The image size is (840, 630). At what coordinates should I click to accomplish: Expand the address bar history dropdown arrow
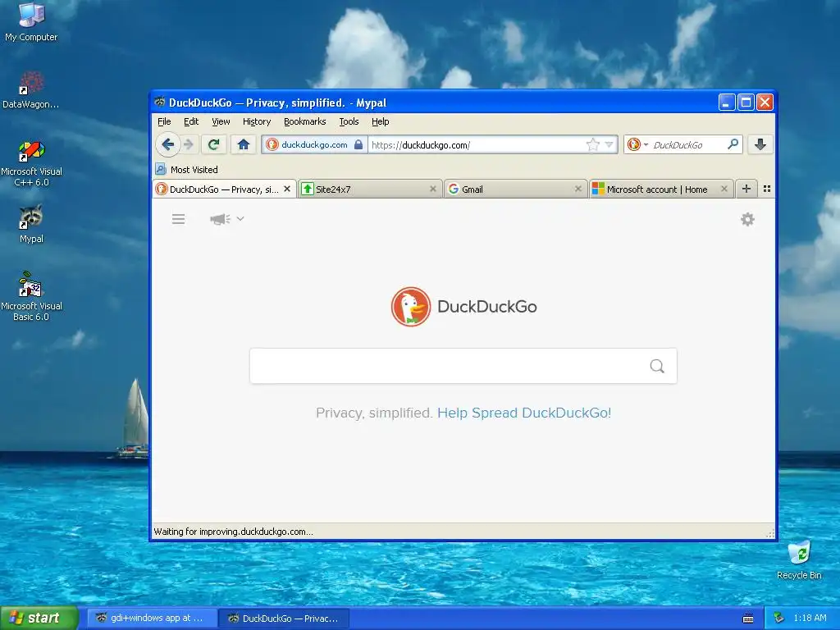pyautogui.click(x=609, y=144)
